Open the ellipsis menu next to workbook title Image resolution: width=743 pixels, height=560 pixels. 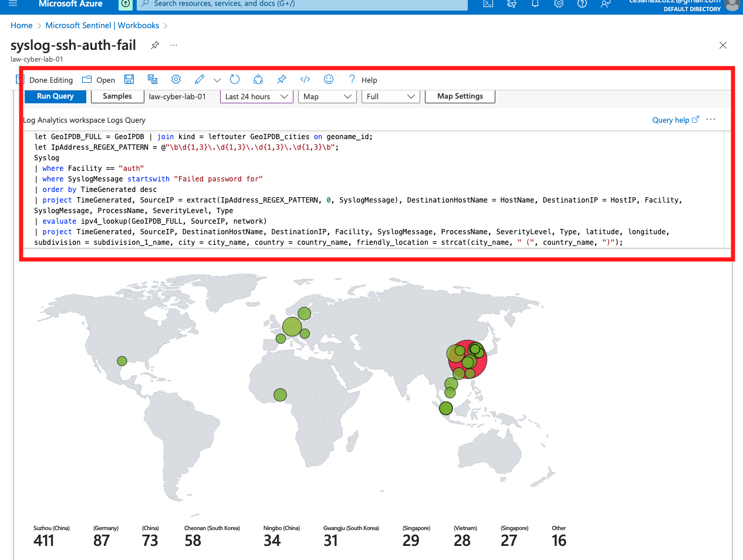pos(174,45)
